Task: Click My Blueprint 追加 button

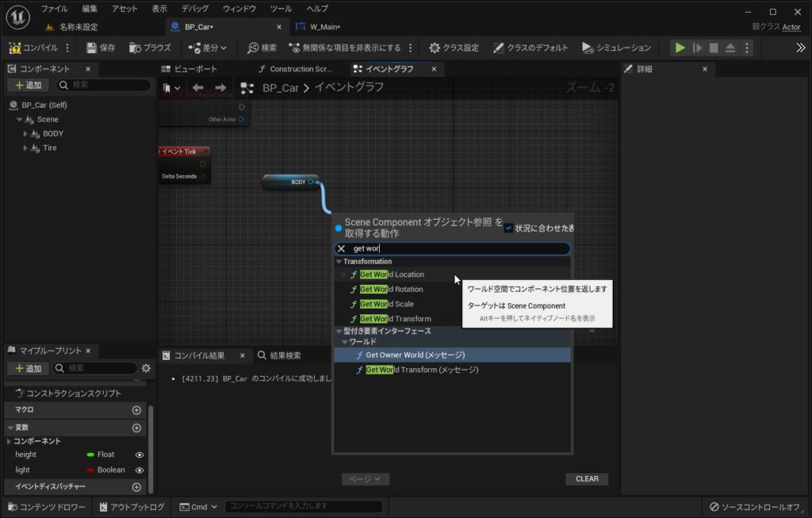Action: click(28, 368)
